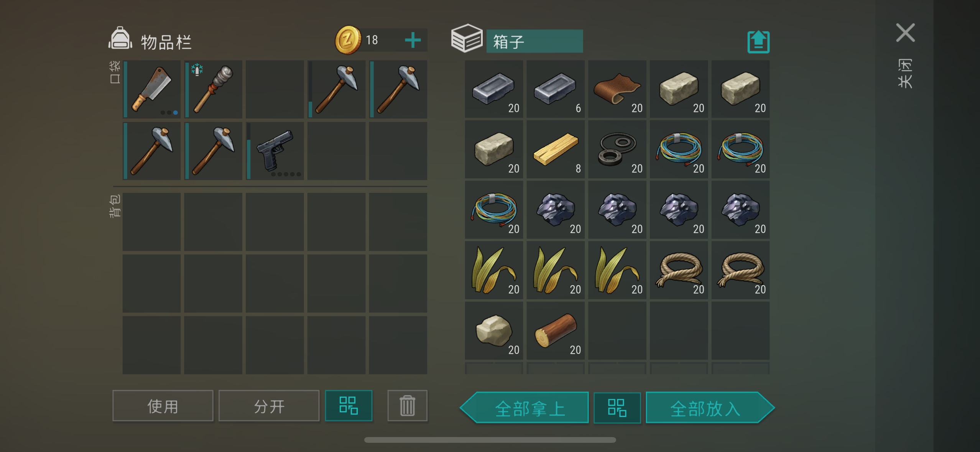Click 全部放入 put all button
The width and height of the screenshot is (980, 452).
[x=710, y=408]
